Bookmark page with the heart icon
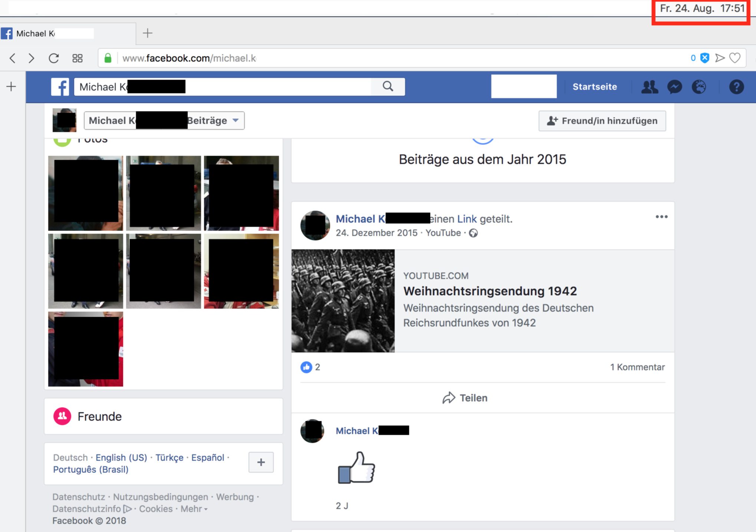 pos(735,58)
